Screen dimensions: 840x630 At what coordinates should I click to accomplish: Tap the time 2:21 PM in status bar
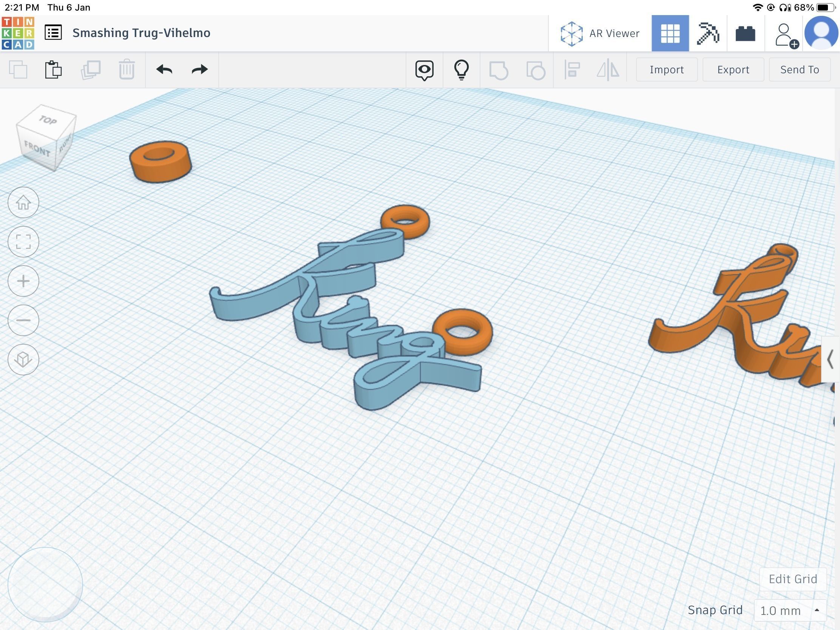pyautogui.click(x=22, y=7)
